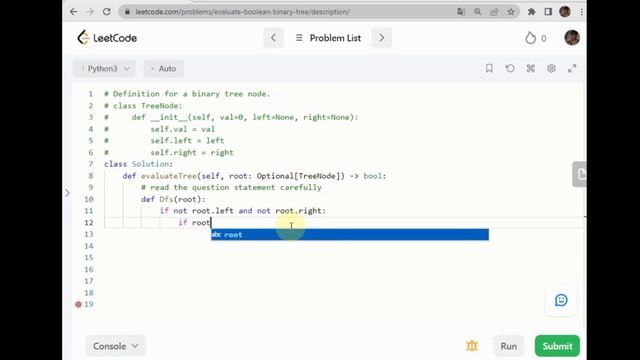Open the browser extensions puzzle icon
Image resolution: width=640 pixels, height=360 pixels.
pos(531,12)
